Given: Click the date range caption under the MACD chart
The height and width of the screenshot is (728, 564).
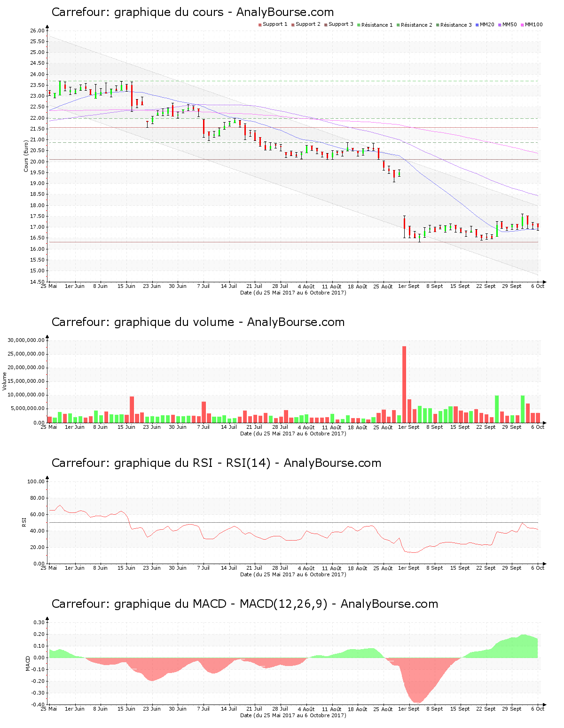Looking at the screenshot, I should point(293,715).
